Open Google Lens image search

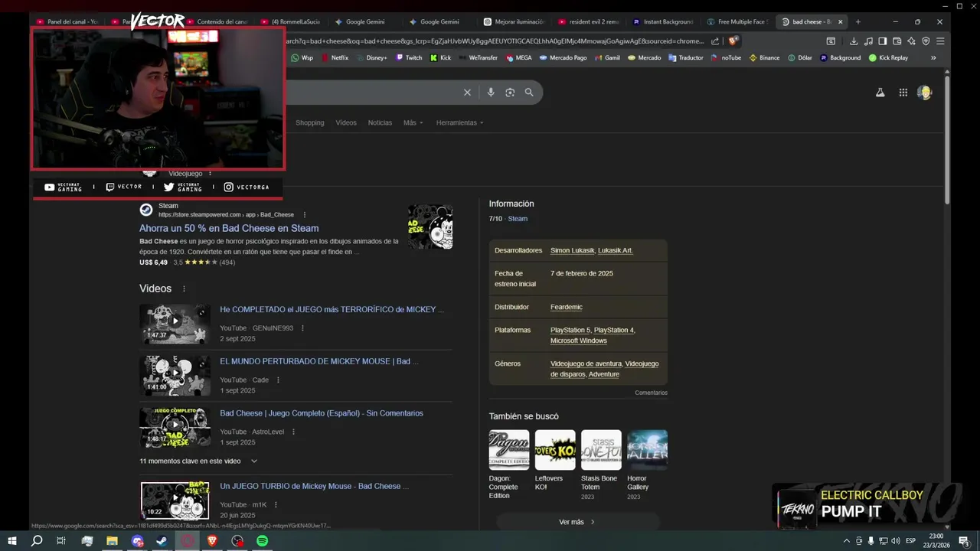[x=510, y=93]
